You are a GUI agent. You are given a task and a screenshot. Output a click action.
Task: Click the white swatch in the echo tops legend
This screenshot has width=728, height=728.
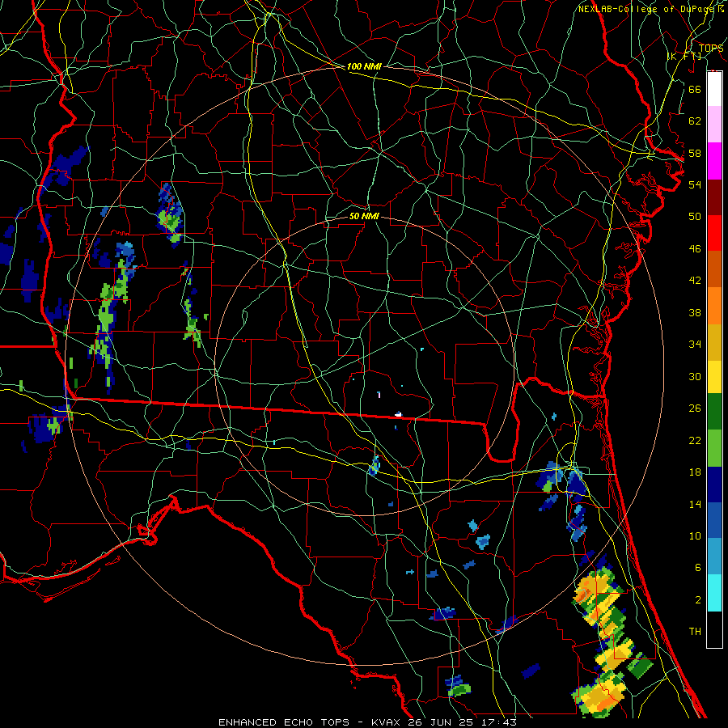714,89
